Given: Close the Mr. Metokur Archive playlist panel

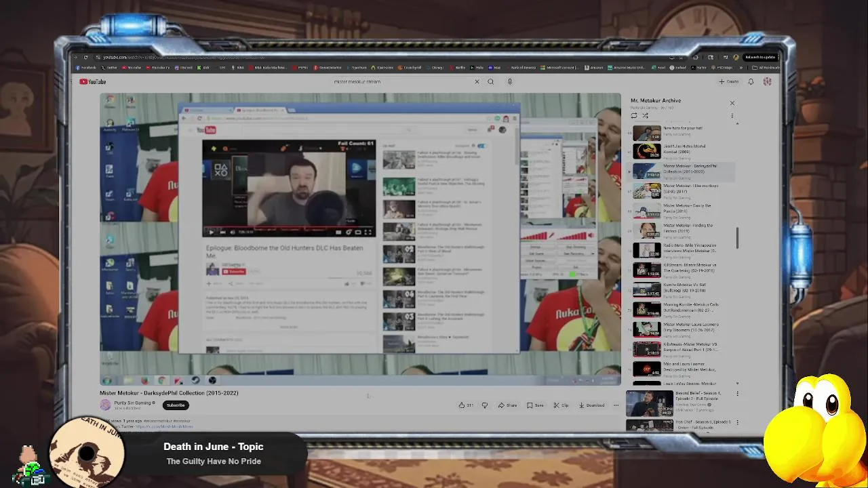Looking at the screenshot, I should [732, 103].
